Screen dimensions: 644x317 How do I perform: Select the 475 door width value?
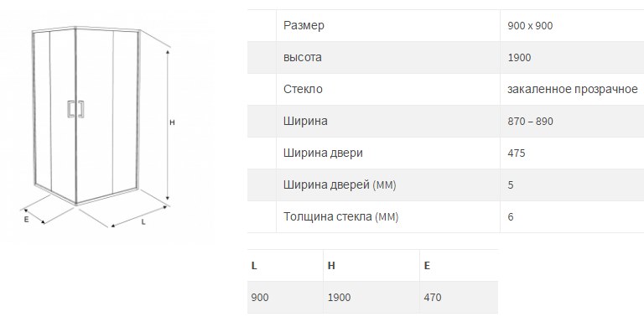pyautogui.click(x=517, y=153)
